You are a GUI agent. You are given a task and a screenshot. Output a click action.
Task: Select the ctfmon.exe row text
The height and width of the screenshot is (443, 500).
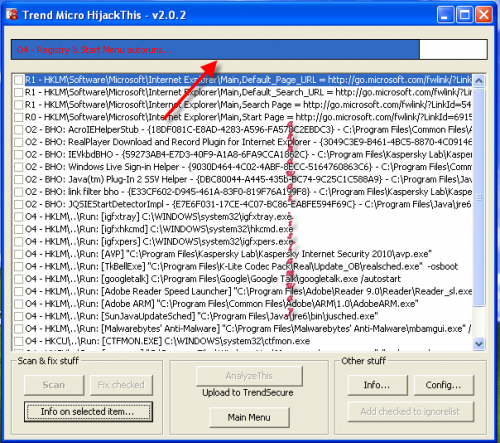pyautogui.click(x=167, y=341)
